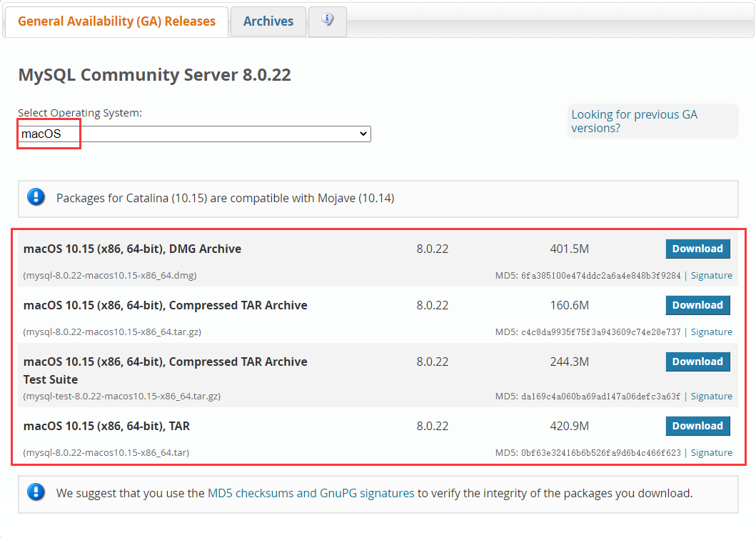Click MD5 hash 6fa385100e474ddc2a6a4e848b3f9284
The image size is (756, 538).
(x=601, y=276)
